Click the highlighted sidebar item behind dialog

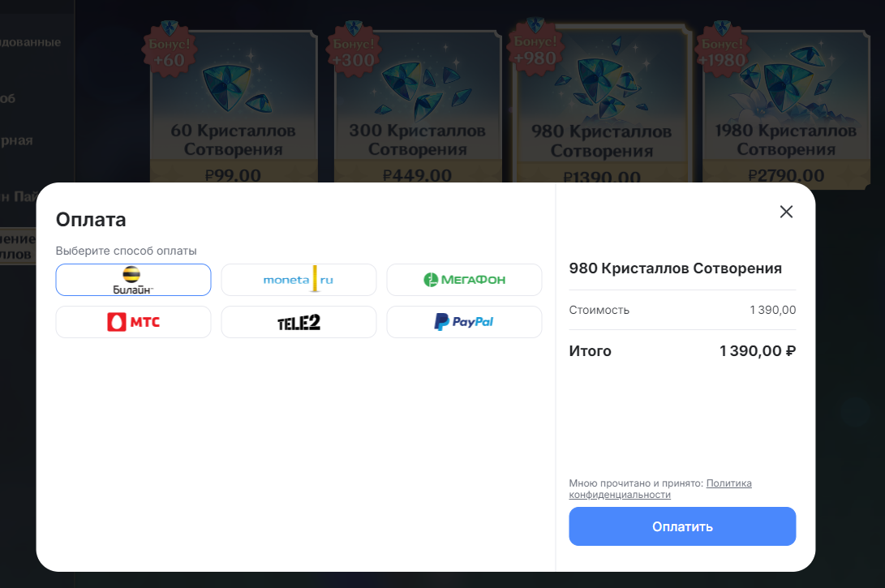pyautogui.click(x=17, y=246)
